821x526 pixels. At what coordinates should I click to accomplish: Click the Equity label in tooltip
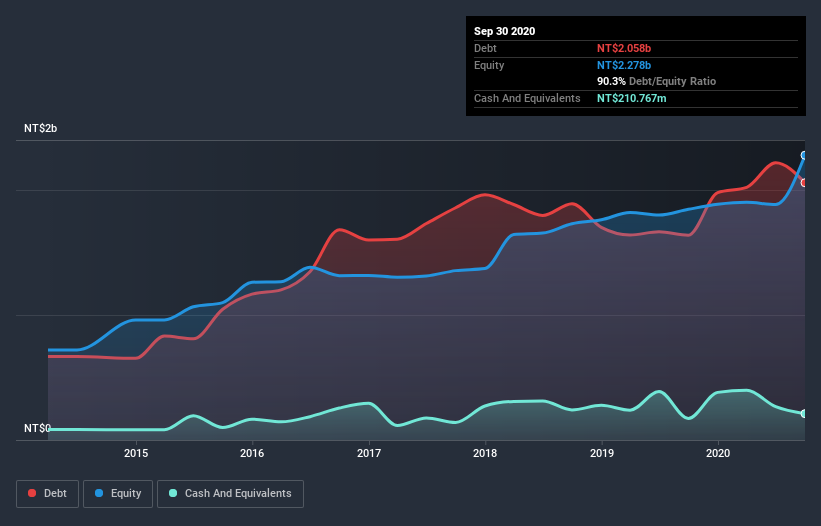(x=489, y=65)
